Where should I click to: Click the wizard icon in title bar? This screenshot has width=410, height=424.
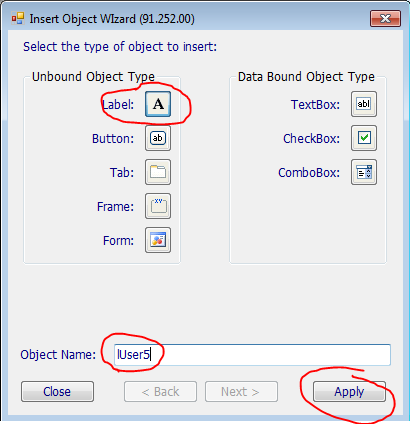18,18
